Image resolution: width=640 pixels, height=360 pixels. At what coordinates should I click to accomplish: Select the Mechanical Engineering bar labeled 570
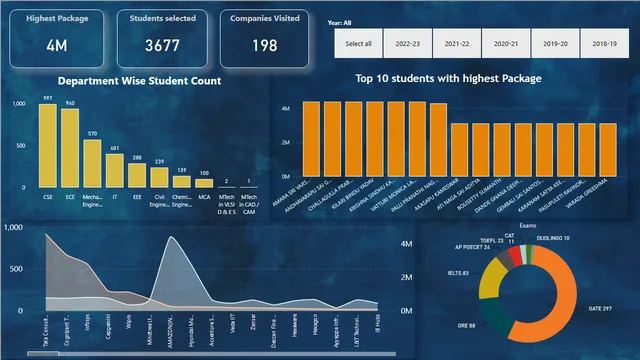pos(93,164)
